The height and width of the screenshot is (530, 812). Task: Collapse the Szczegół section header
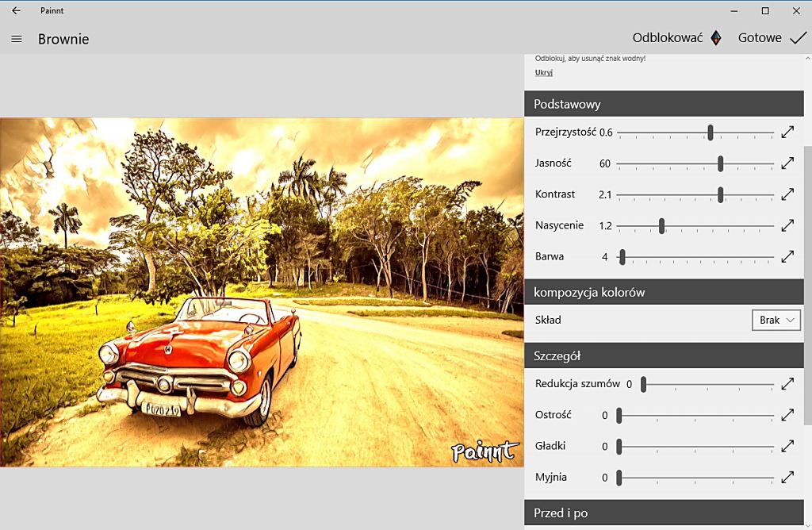point(664,355)
